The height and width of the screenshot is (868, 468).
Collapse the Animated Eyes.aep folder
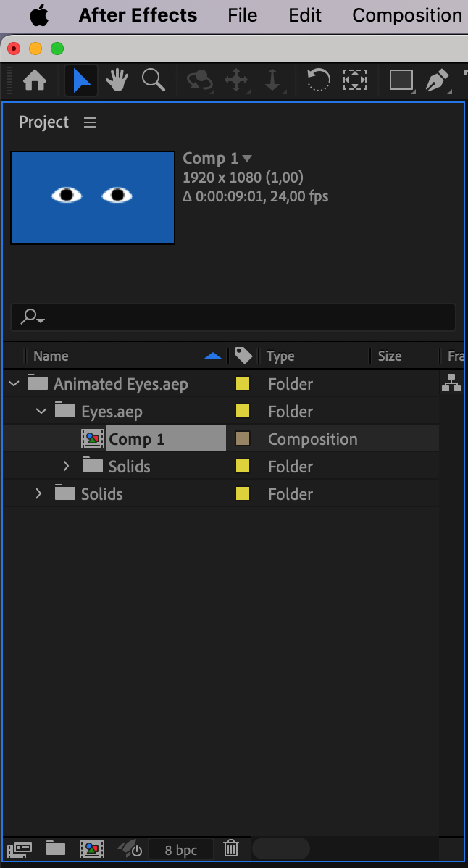coord(14,383)
